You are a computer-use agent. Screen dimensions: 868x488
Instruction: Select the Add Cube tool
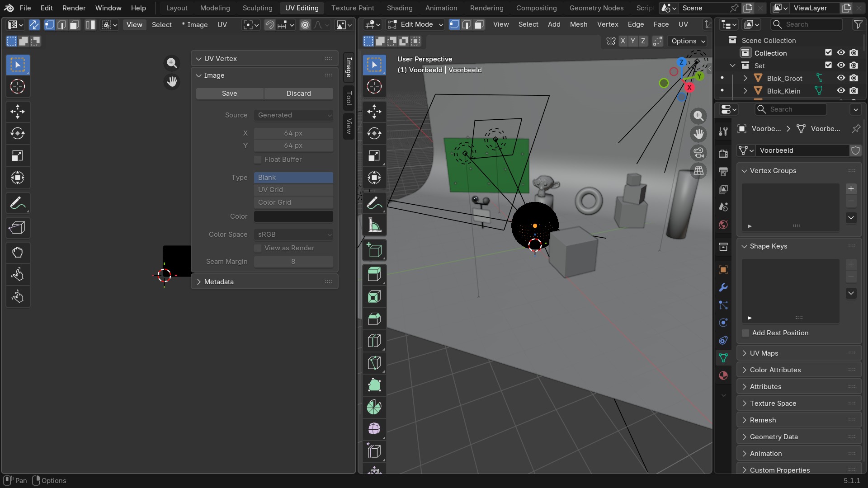[374, 250]
